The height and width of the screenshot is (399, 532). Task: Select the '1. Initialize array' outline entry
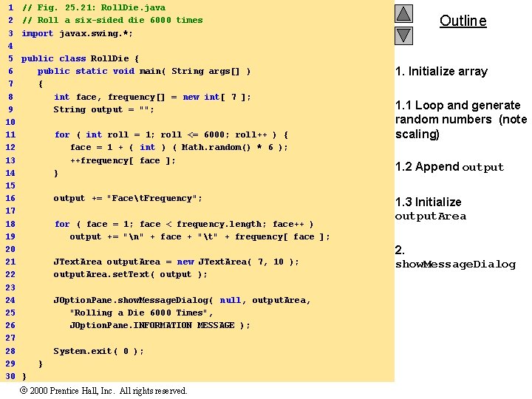point(441,71)
